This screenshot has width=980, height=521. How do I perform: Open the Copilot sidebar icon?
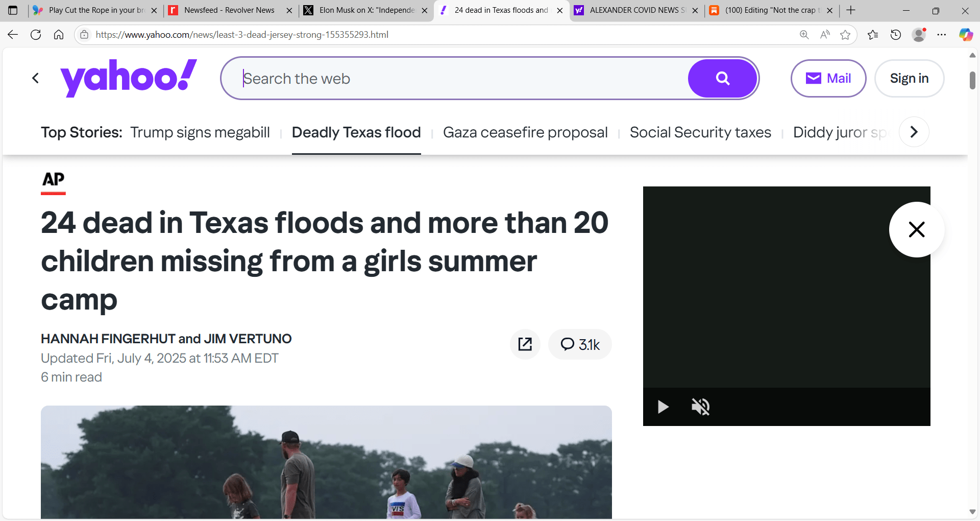pos(966,35)
